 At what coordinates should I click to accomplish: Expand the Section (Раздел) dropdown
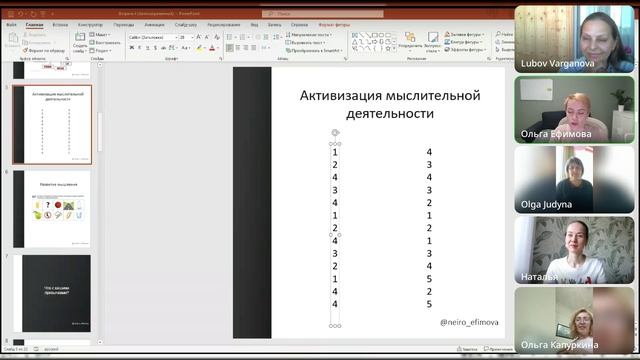click(100, 51)
